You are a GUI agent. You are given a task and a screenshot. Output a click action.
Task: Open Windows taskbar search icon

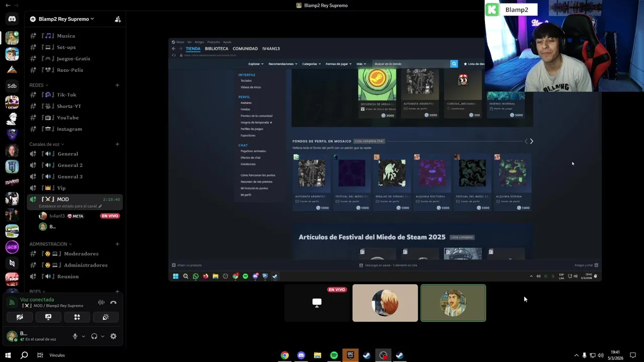pyautogui.click(x=24, y=355)
